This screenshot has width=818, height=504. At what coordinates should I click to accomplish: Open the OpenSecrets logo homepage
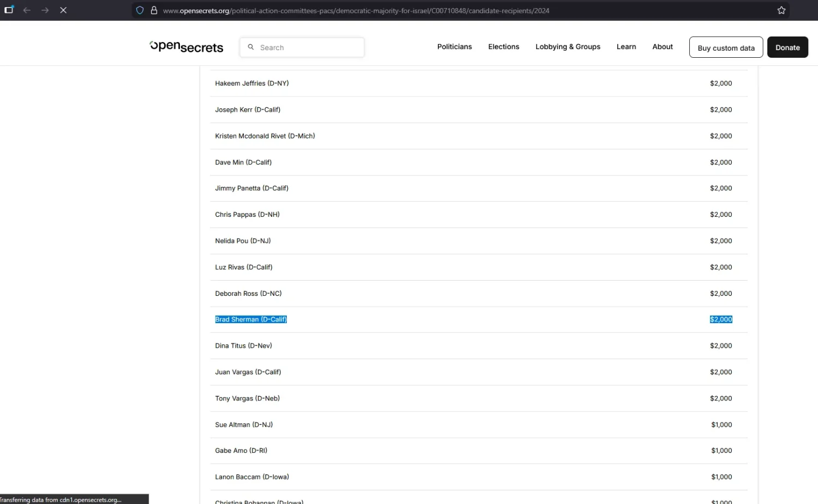187,47
